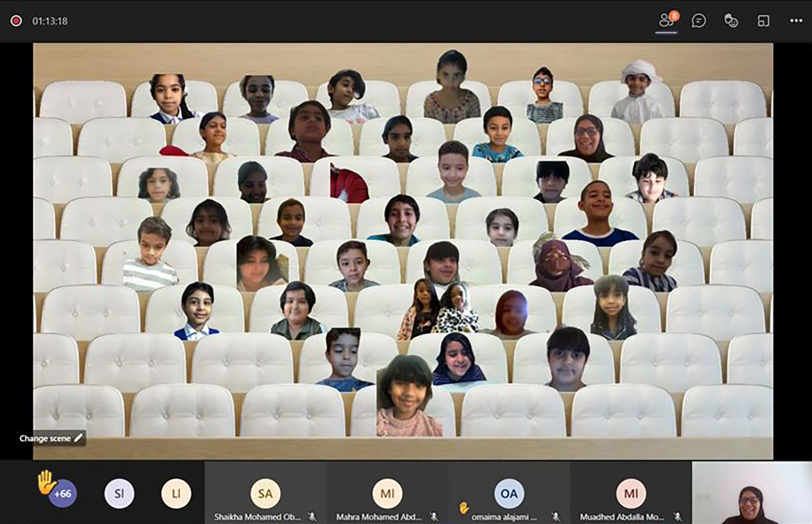Select omaima alajami participant tile

[509, 493]
